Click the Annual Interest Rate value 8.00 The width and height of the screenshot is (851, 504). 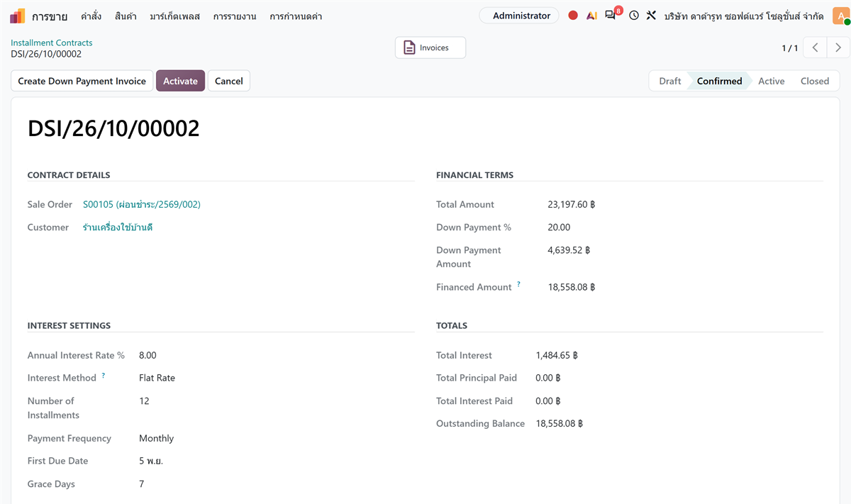(148, 355)
